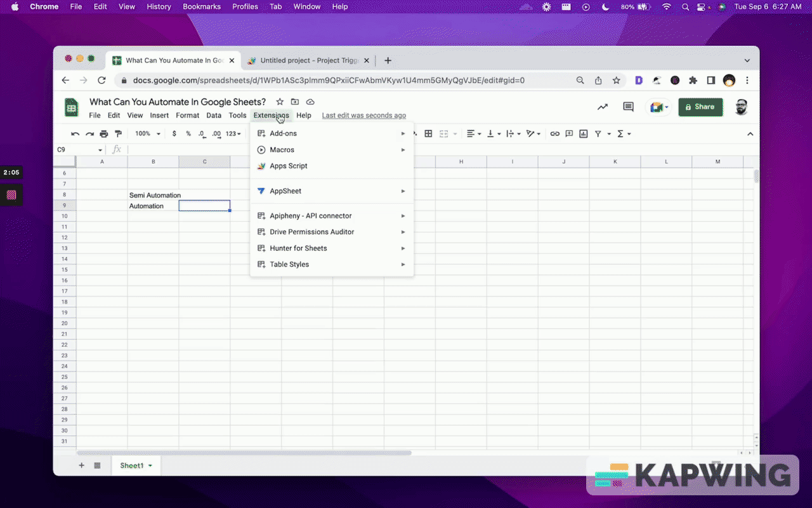The height and width of the screenshot is (508, 812).
Task: Open Hunter for Sheets submenu
Action: click(332, 248)
